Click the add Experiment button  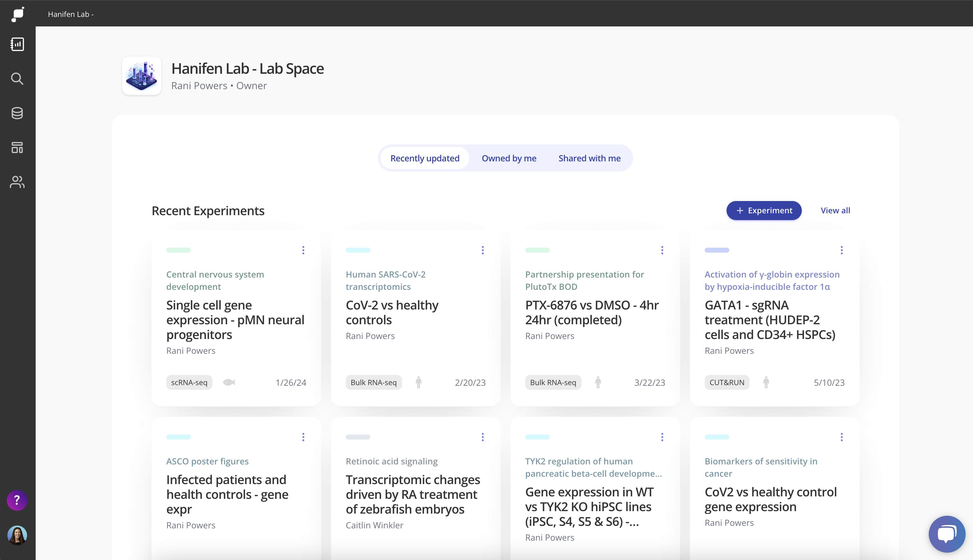point(764,211)
